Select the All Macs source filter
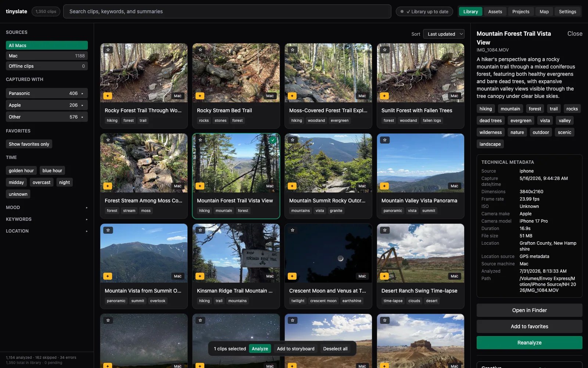The image size is (588, 368). pyautogui.click(x=47, y=45)
